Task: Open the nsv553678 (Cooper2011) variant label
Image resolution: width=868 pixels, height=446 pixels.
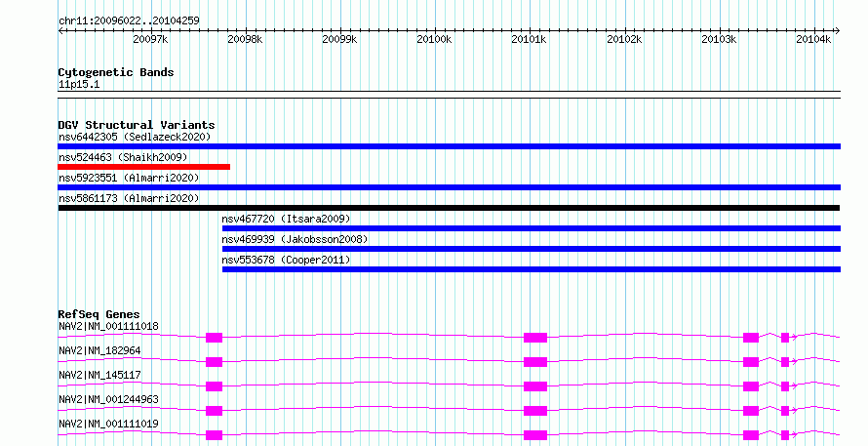Action: coord(286,260)
